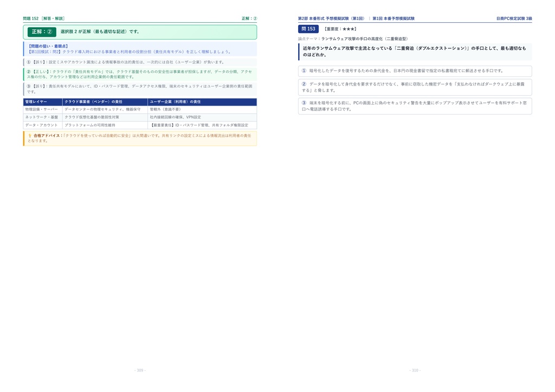Click the question text about '二重脅迫（ダブルエクストーション）'

click(415, 51)
